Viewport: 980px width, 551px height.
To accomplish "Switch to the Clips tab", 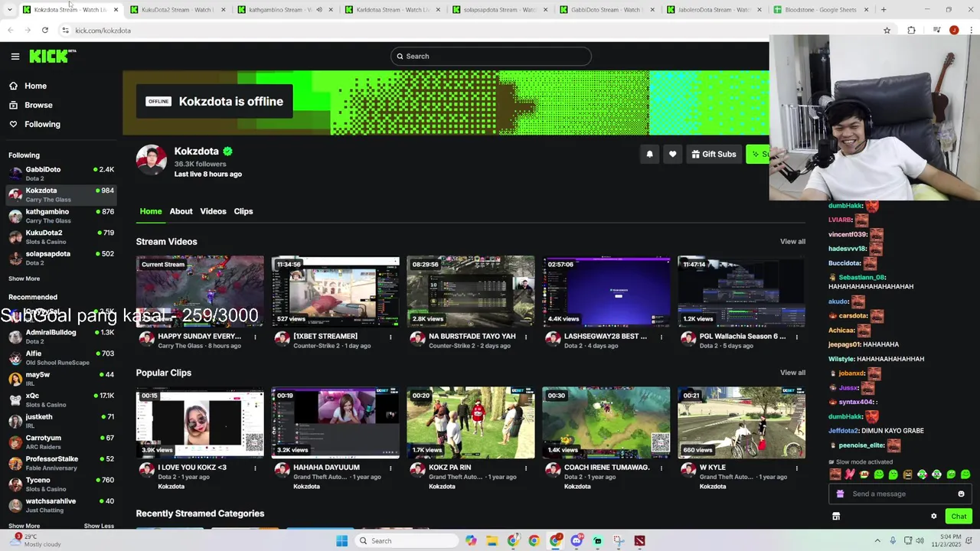I will click(x=243, y=211).
